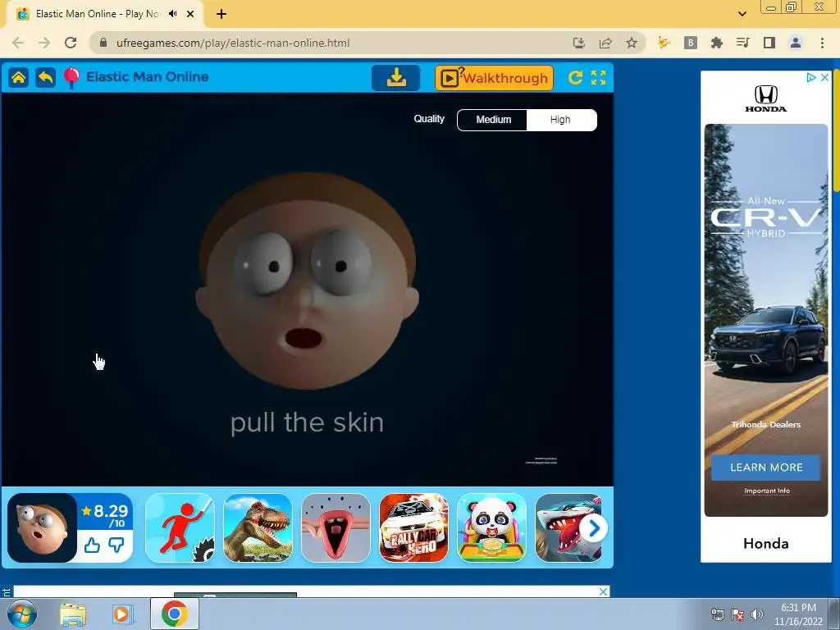
Task: Click the address bar URL
Action: click(x=232, y=43)
